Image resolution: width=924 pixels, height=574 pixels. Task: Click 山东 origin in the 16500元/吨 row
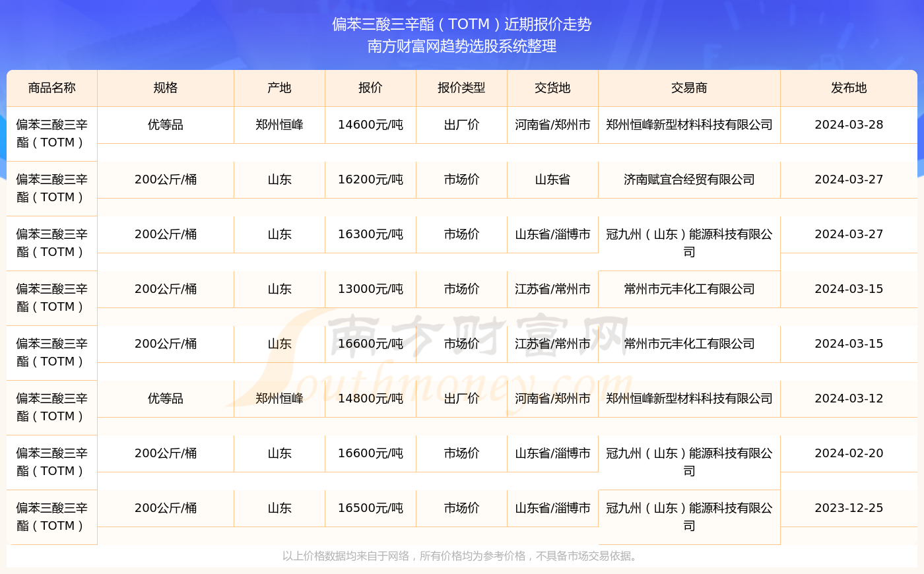(280, 508)
